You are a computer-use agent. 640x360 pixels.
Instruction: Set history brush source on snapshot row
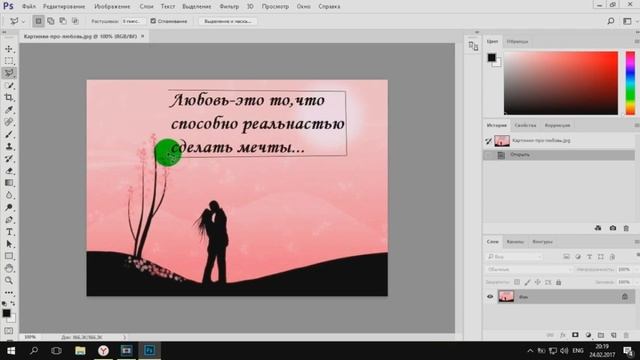[489, 141]
